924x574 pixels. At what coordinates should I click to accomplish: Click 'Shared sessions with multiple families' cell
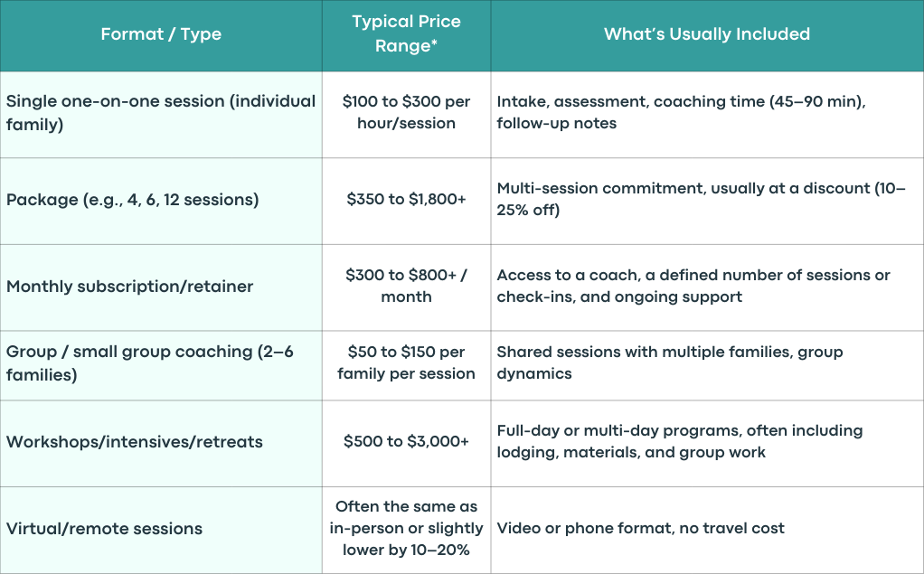click(707, 365)
